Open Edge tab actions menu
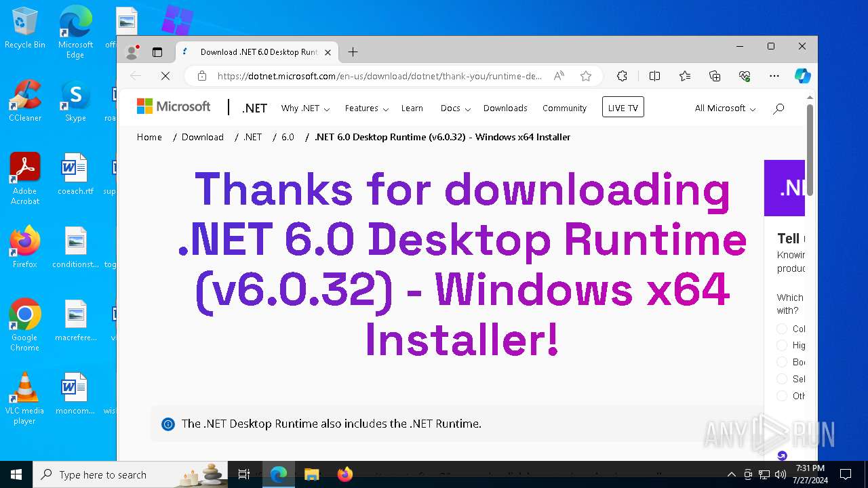The height and width of the screenshot is (488, 868). [x=157, y=52]
